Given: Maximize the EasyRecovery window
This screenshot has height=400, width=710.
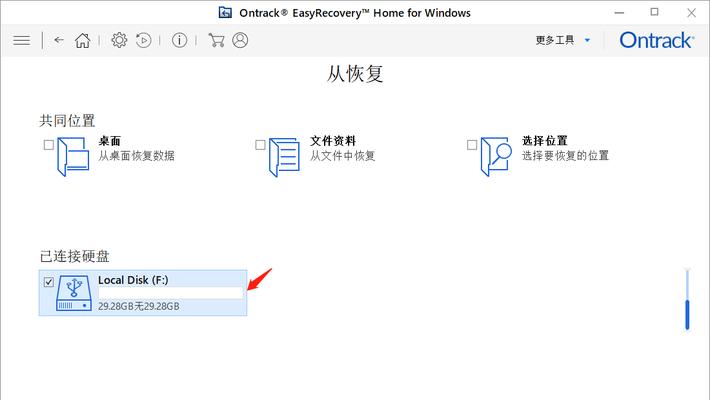Looking at the screenshot, I should click(654, 12).
